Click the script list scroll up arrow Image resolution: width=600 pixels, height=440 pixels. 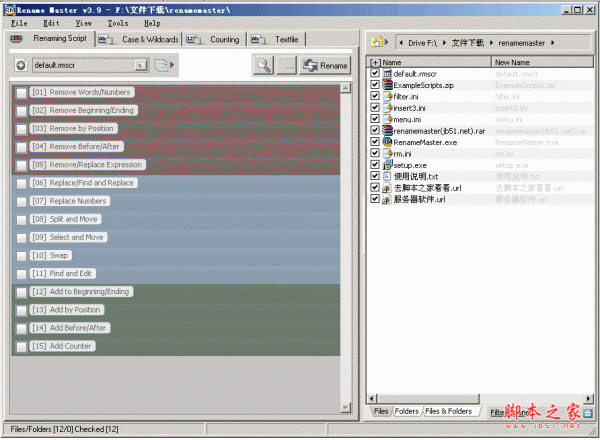[x=346, y=88]
